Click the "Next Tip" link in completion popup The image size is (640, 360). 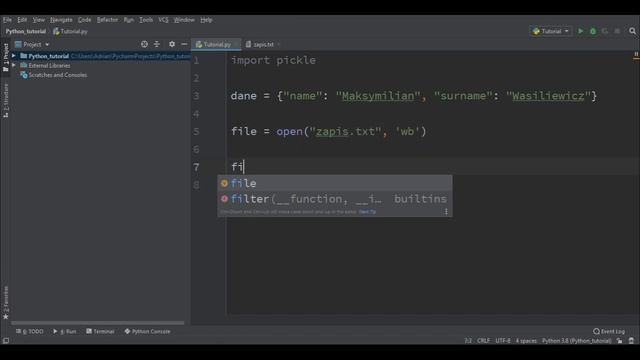tap(367, 211)
